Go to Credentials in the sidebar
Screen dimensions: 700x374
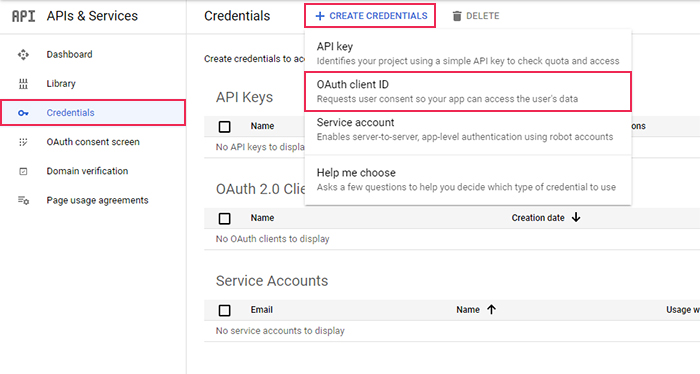[93, 112]
